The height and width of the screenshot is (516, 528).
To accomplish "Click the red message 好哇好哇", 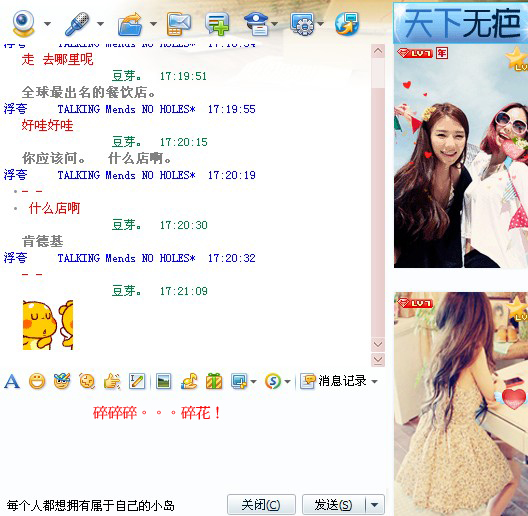I will point(47,125).
